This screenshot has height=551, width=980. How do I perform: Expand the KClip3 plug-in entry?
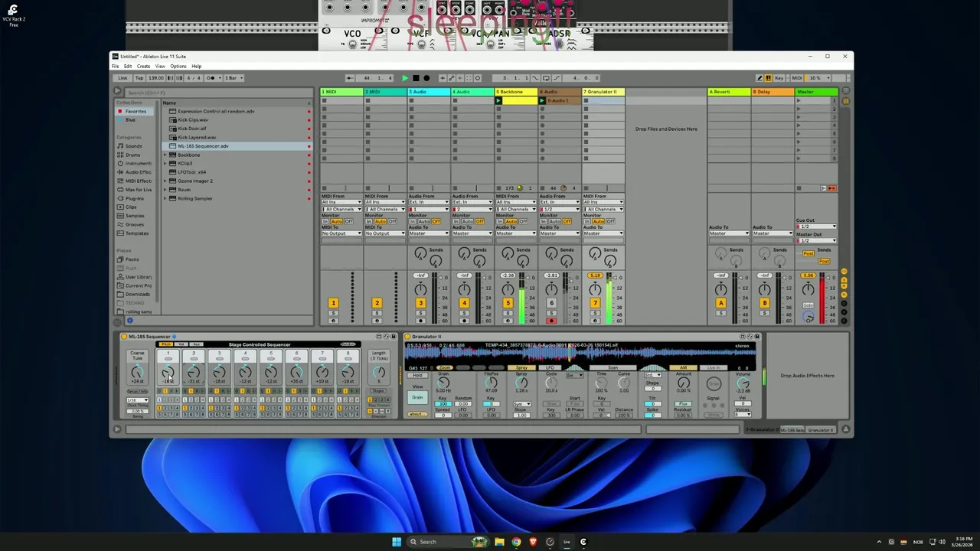tap(165, 164)
